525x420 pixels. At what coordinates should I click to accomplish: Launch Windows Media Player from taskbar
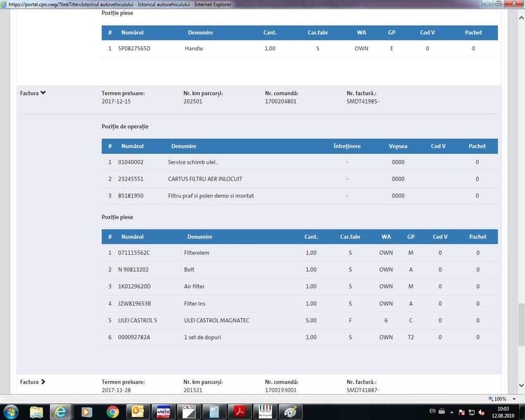point(87,412)
